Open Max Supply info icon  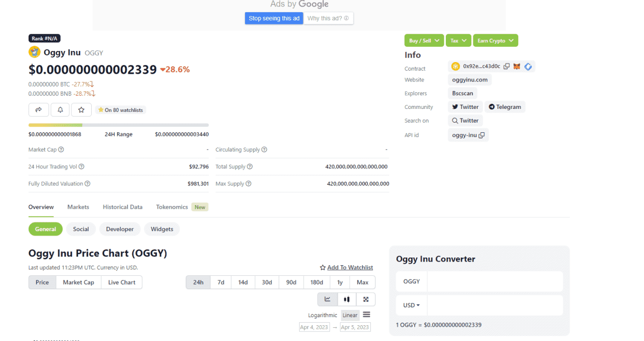click(248, 184)
